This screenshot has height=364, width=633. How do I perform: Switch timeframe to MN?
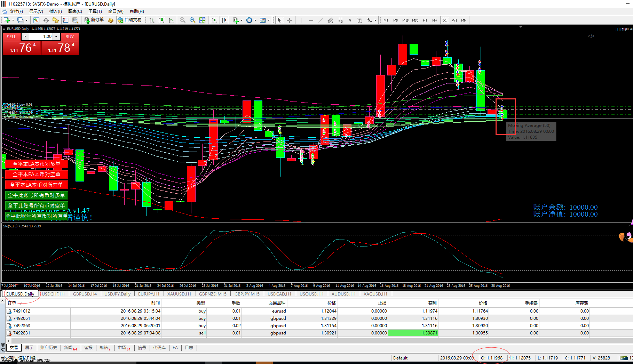click(x=464, y=20)
